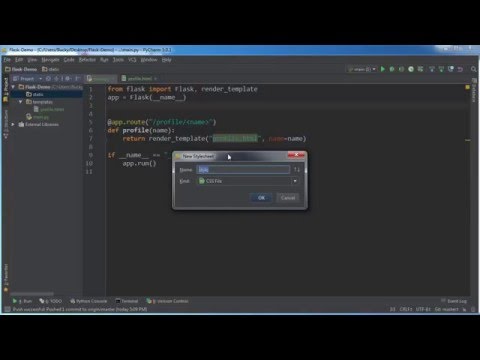Click the stylesheet Name input field
480x360 pixels.
click(243, 170)
